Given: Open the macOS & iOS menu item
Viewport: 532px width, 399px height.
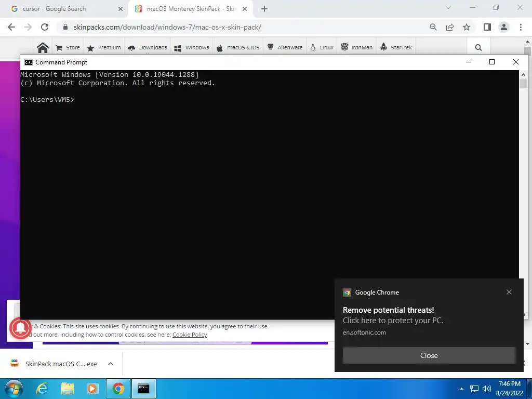Looking at the screenshot, I should click(x=237, y=47).
